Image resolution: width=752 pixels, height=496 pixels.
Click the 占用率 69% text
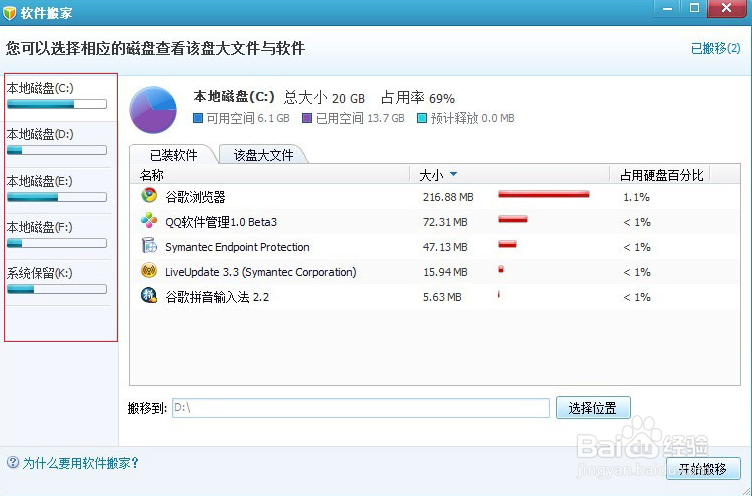pyautogui.click(x=418, y=98)
